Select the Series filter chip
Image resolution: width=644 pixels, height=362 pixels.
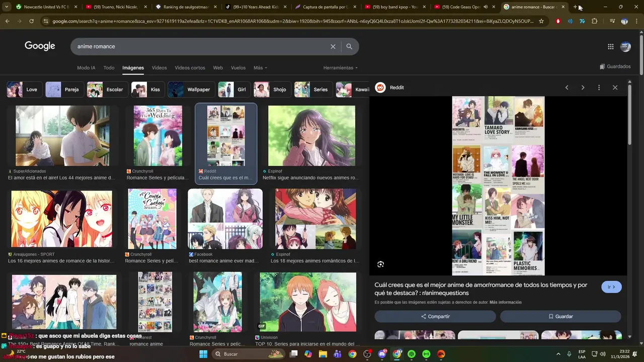[x=313, y=89]
